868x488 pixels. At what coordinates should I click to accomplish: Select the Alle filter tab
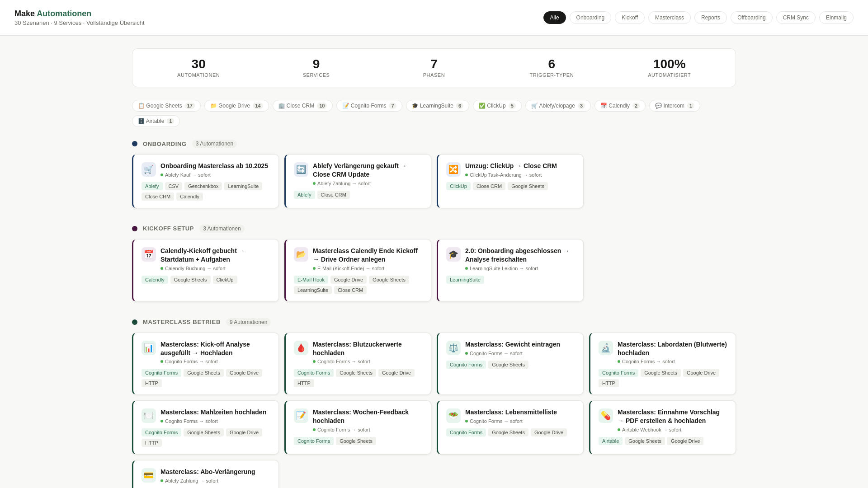click(x=554, y=18)
